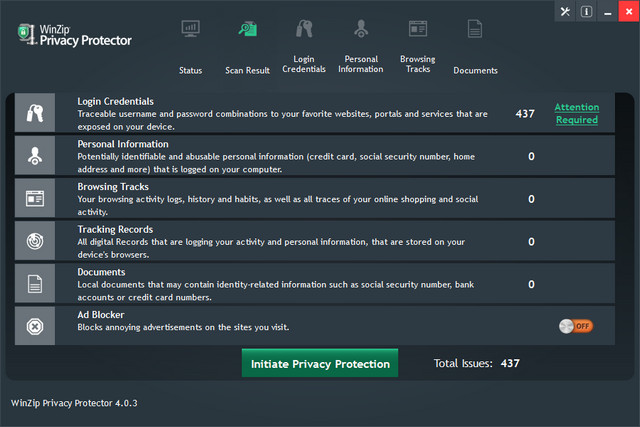Select the Login Credentials row title in the results list
The height and width of the screenshot is (427, 640).
coord(116,102)
